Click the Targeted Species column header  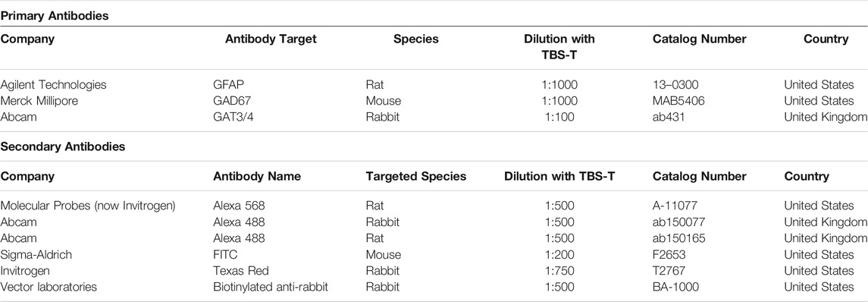coord(415,177)
